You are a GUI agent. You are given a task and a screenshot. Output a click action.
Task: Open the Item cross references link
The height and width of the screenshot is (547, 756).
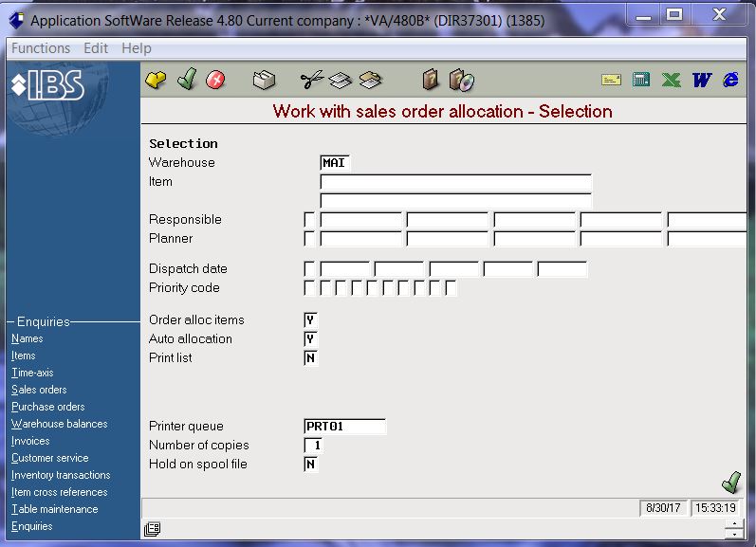[60, 492]
